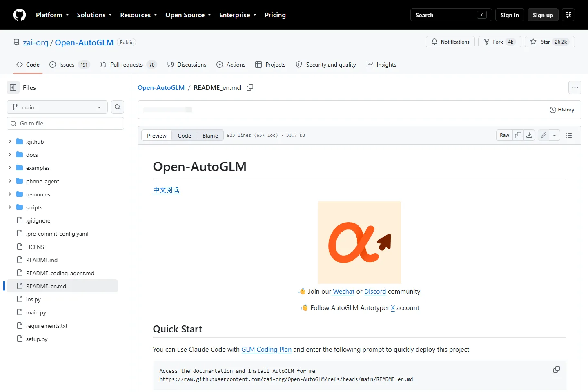Viewport: 588px width, 392px height.
Task: Download the raw file
Action: [x=529, y=135]
